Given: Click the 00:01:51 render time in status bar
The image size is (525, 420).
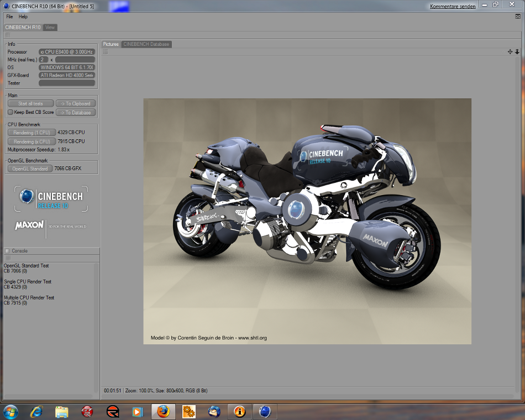Looking at the screenshot, I should [x=113, y=391].
